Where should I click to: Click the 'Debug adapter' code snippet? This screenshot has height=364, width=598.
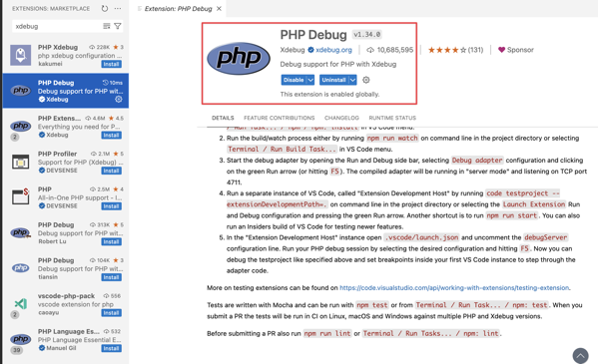tap(477, 161)
